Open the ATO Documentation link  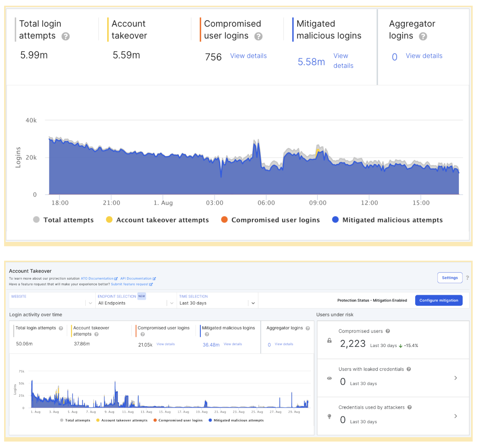97,278
